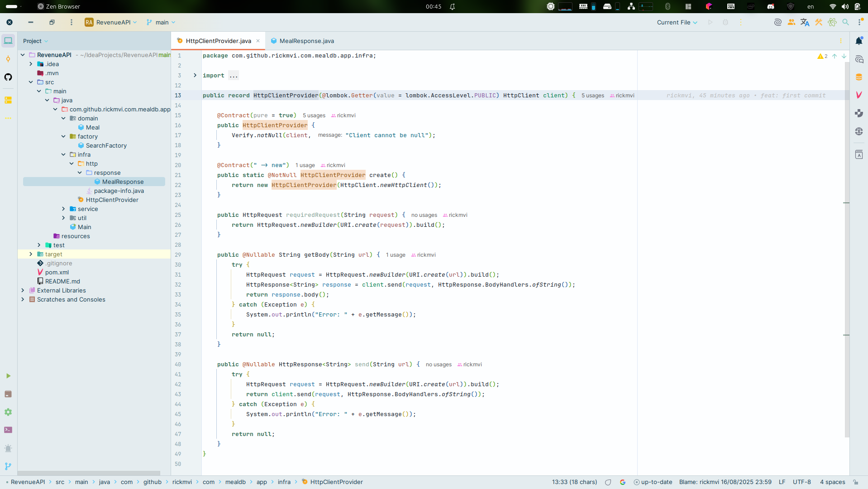Open the Project tool window icon

(x=8, y=41)
